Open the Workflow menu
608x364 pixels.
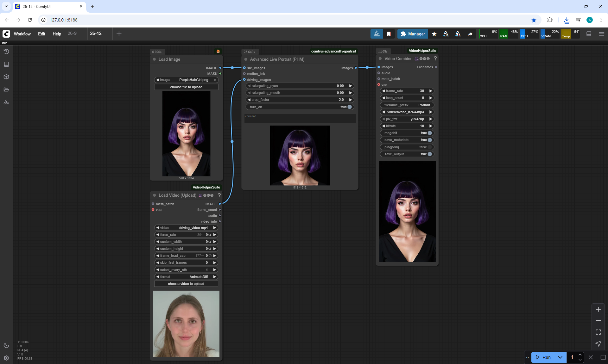(22, 34)
